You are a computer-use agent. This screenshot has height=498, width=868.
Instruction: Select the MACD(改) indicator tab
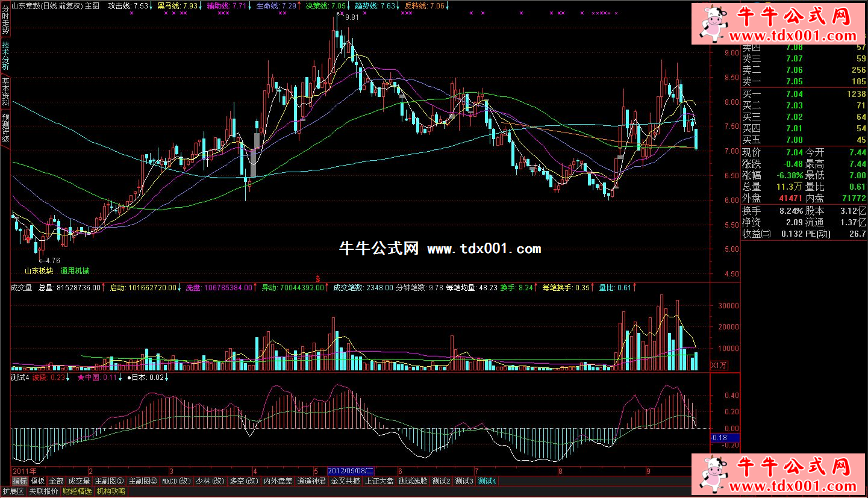[176, 481]
